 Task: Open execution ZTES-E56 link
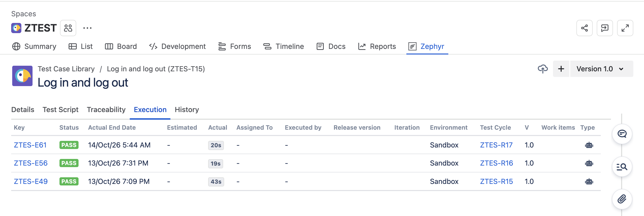point(31,163)
